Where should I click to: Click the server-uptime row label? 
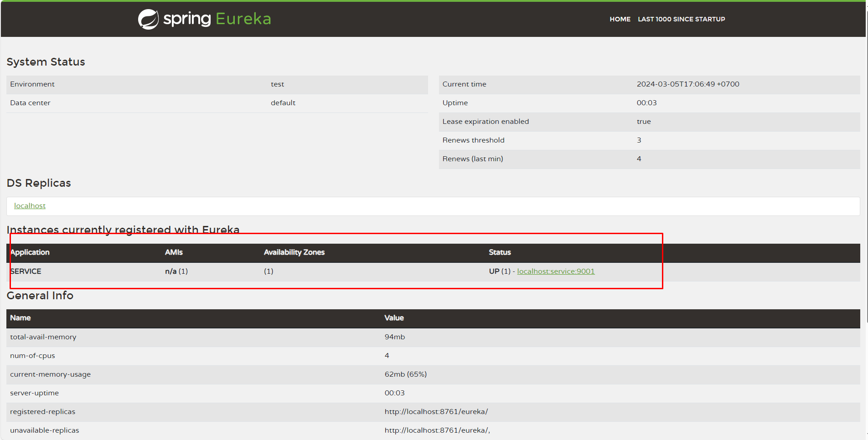click(x=34, y=393)
